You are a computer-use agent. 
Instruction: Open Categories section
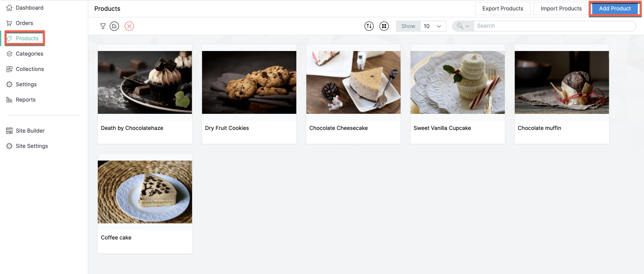pos(30,54)
